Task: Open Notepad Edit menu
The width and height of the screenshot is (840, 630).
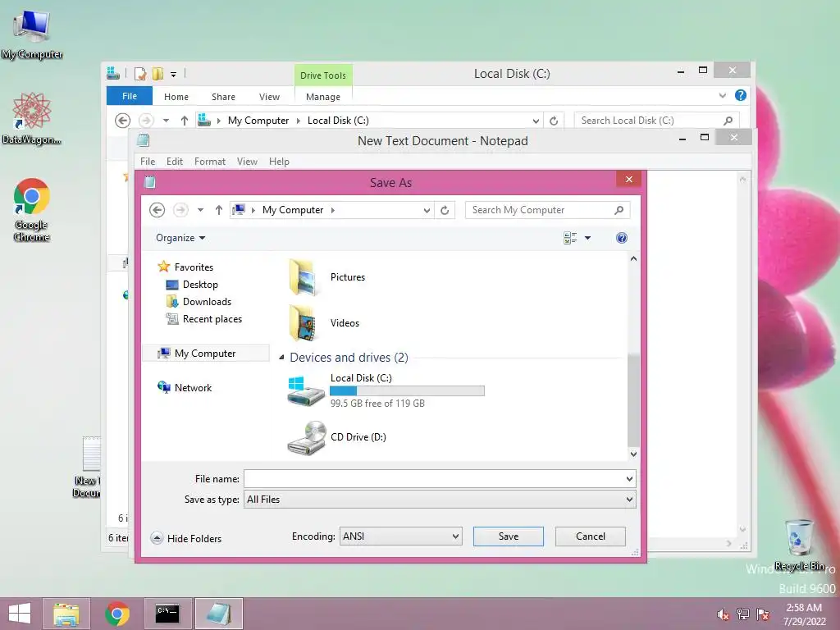Action: click(174, 162)
